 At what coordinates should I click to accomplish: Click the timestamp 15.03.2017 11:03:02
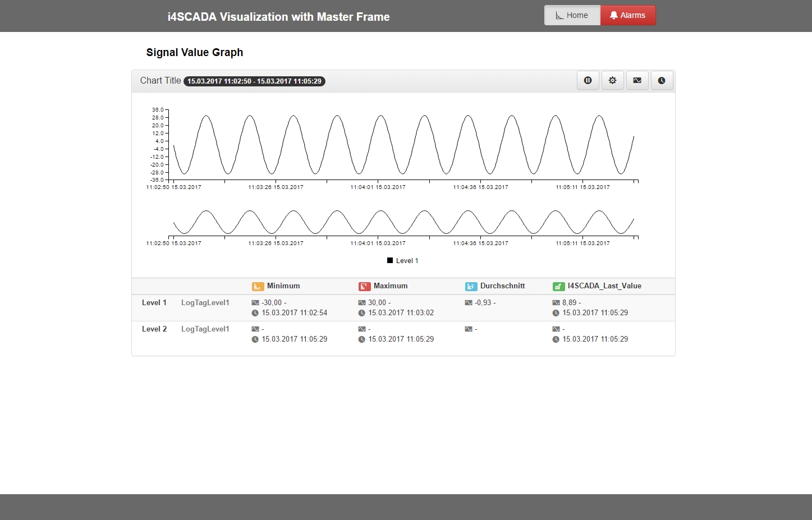(x=401, y=312)
